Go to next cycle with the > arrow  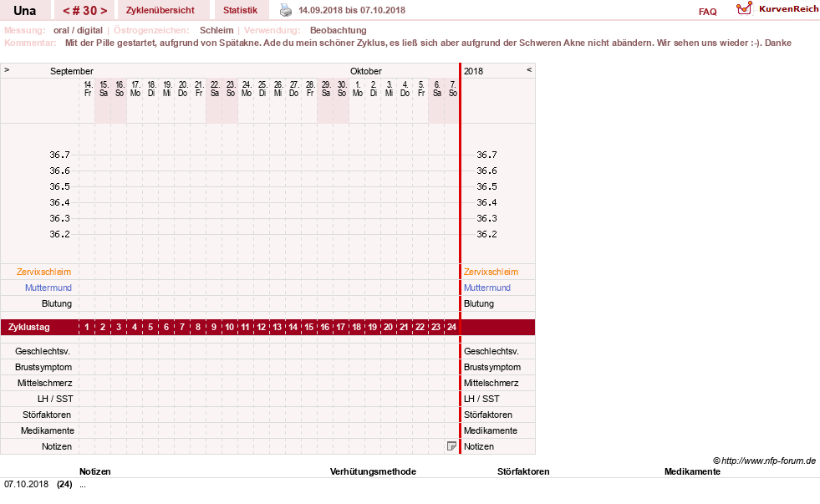click(104, 11)
